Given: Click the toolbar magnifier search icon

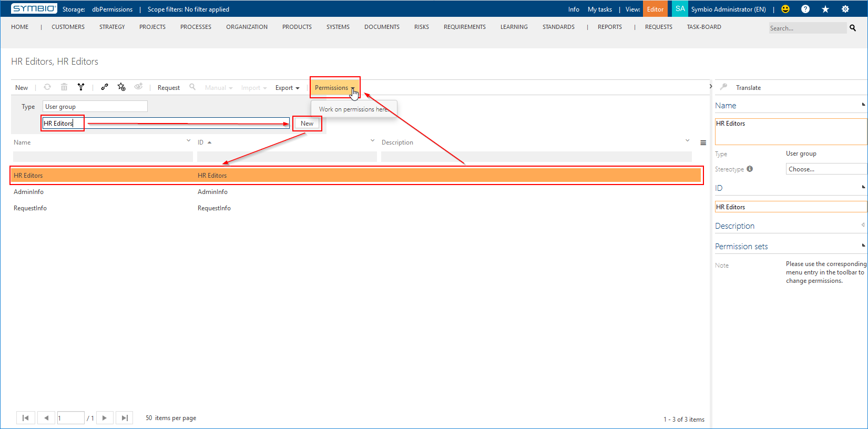Looking at the screenshot, I should point(192,87).
